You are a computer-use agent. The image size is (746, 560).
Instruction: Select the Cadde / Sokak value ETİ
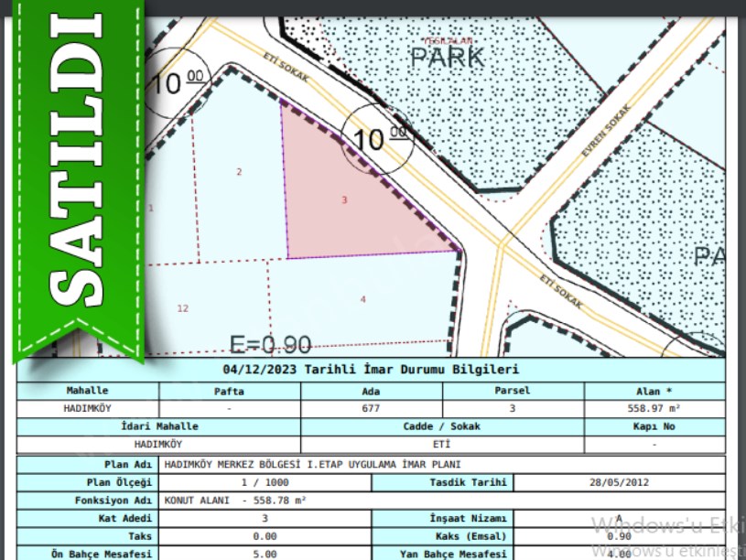pos(442,444)
